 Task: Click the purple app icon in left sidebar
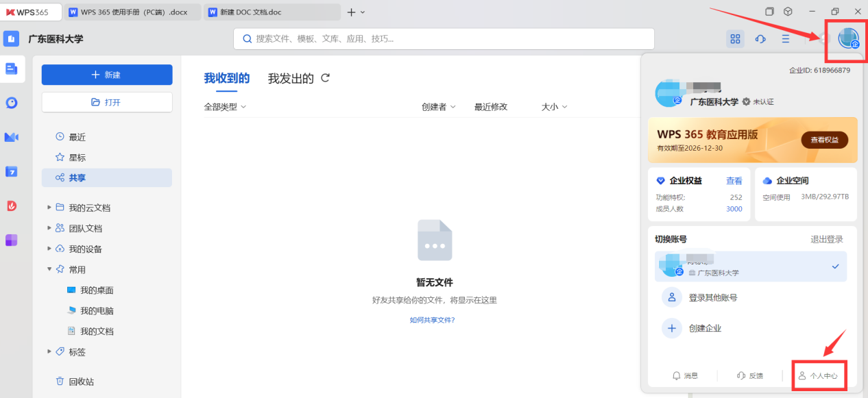coord(12,240)
